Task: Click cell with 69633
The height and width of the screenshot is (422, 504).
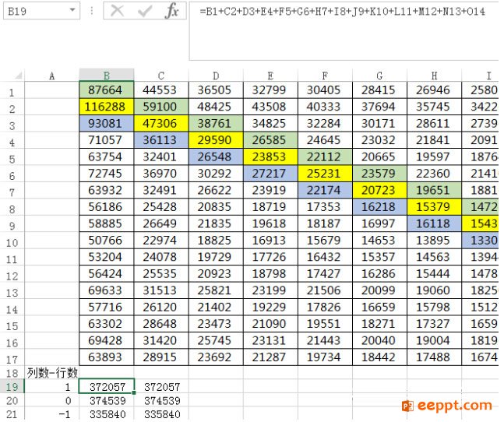Action: [107, 290]
